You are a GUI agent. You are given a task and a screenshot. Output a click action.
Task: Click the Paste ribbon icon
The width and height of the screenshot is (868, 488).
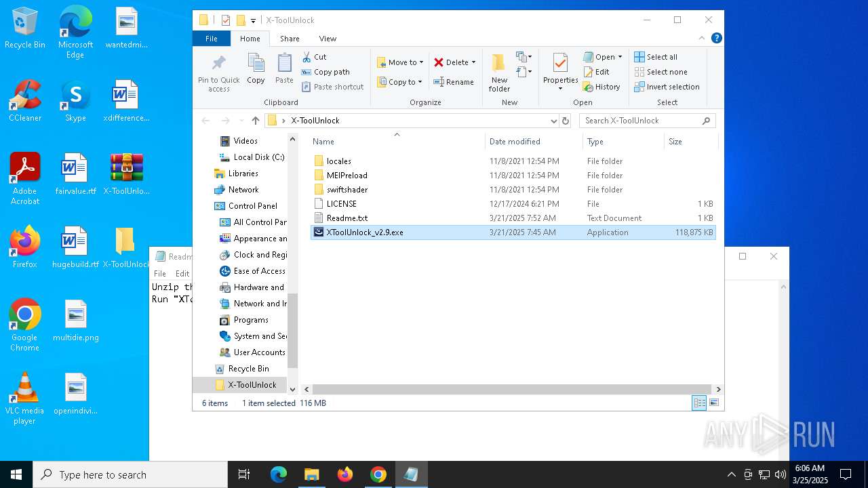coord(284,68)
